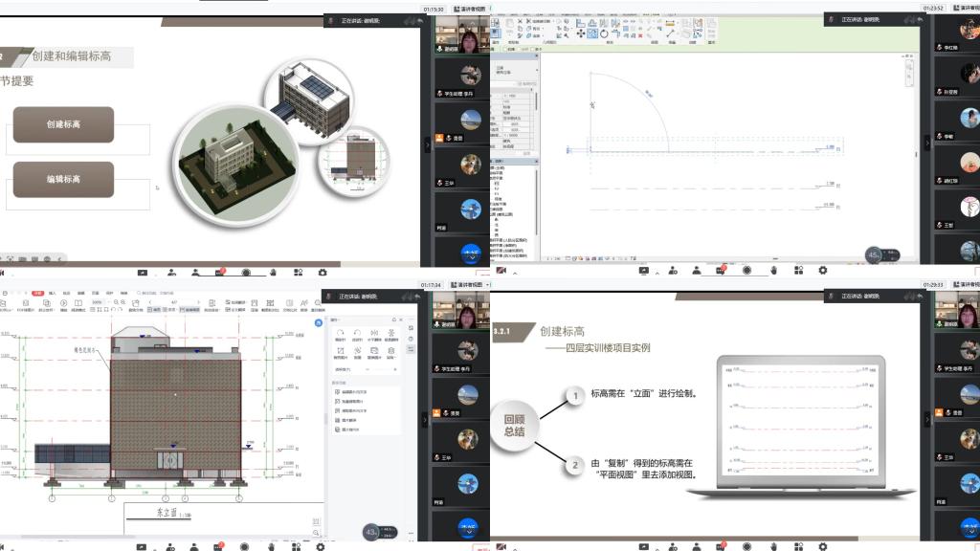Image resolution: width=980 pixels, height=551 pixels.
Task: Open settings gear in top-right meeting toolbar
Action: [x=822, y=271]
